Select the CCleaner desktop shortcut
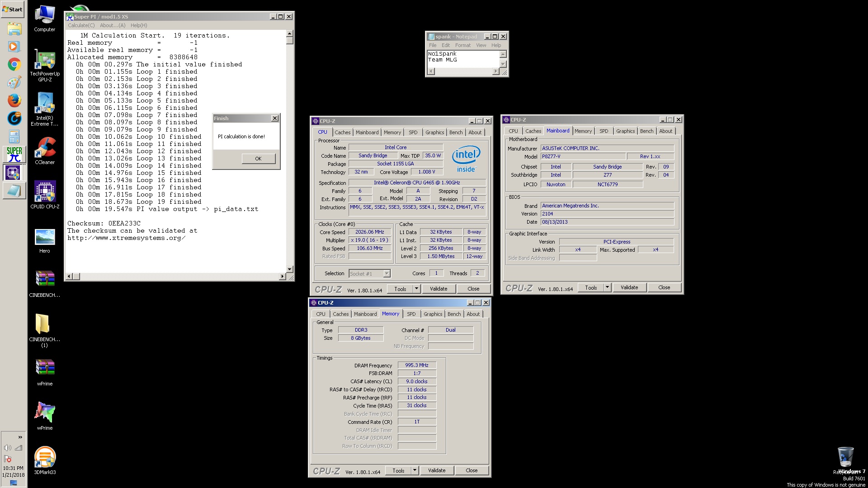Viewport: 868px width, 488px height. 45,151
